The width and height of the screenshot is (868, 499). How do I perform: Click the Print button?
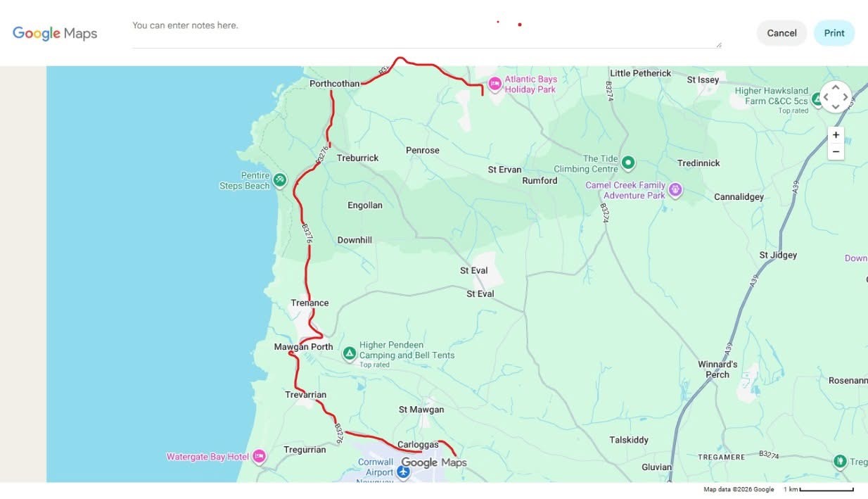(834, 32)
